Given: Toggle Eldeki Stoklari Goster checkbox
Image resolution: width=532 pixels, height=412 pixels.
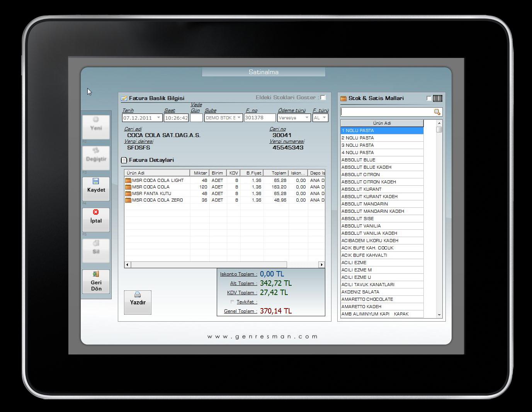Looking at the screenshot, I should click(323, 98).
